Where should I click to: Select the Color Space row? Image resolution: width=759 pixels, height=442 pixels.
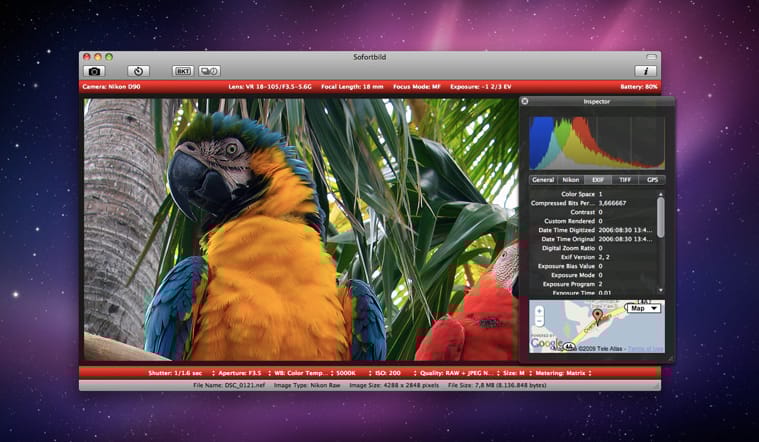pos(593,194)
